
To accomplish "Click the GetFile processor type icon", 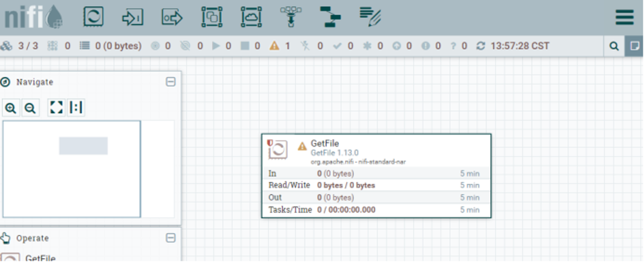I will click(x=277, y=149).
